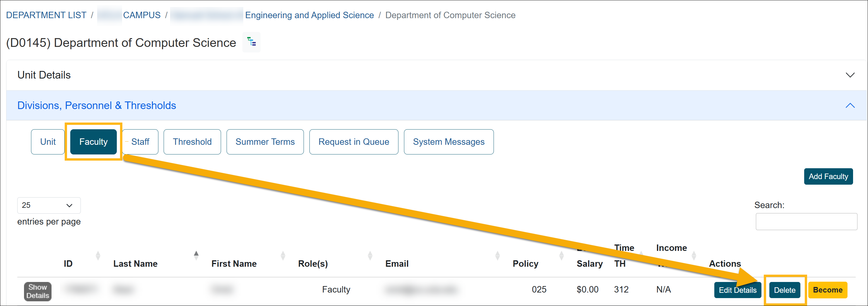
Task: Sort table by ID column arrows
Action: 98,255
